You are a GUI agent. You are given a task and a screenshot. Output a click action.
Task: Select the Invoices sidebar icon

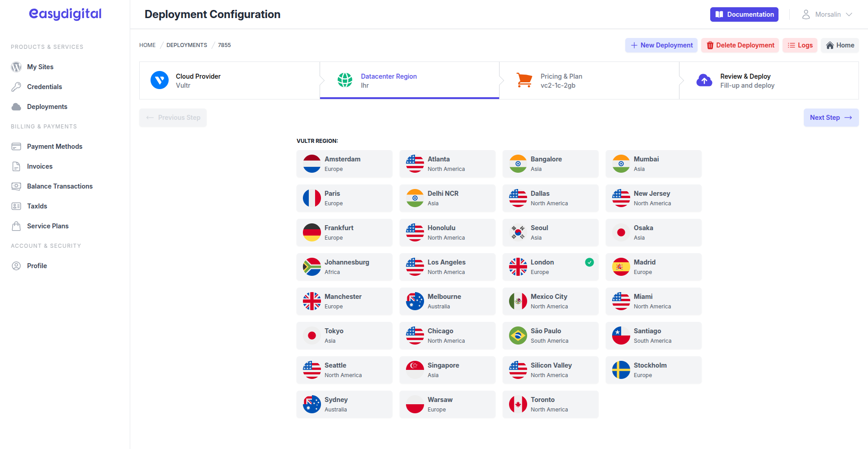pyautogui.click(x=16, y=166)
